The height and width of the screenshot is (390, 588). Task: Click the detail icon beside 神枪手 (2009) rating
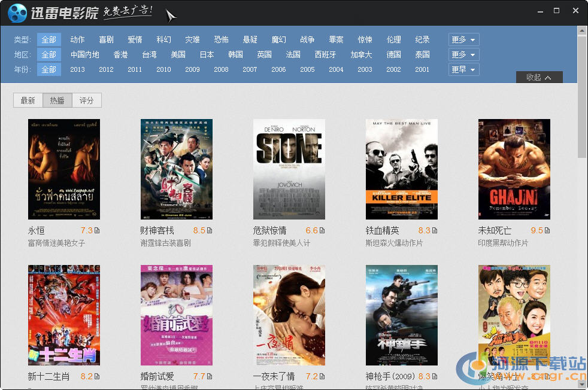[x=435, y=376]
